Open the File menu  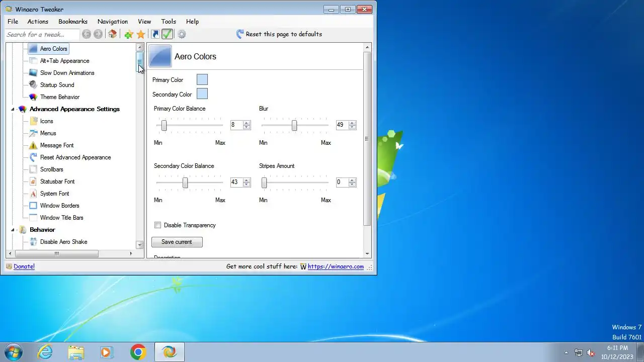[13, 22]
